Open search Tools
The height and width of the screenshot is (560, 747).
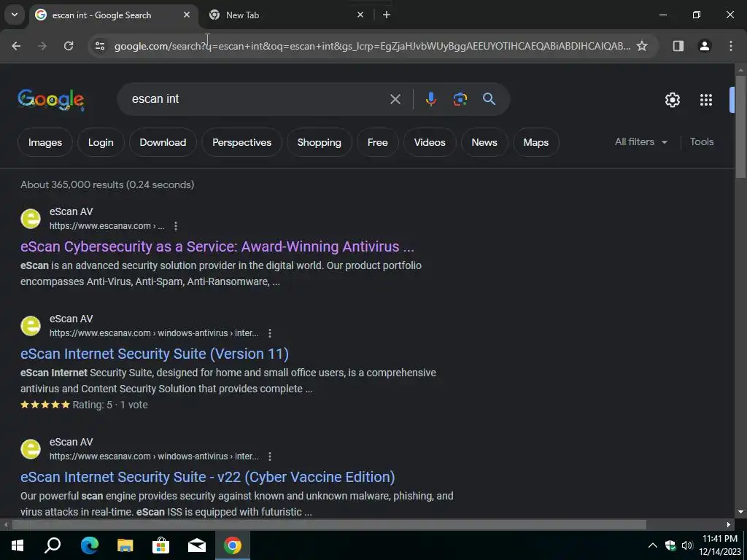(701, 141)
